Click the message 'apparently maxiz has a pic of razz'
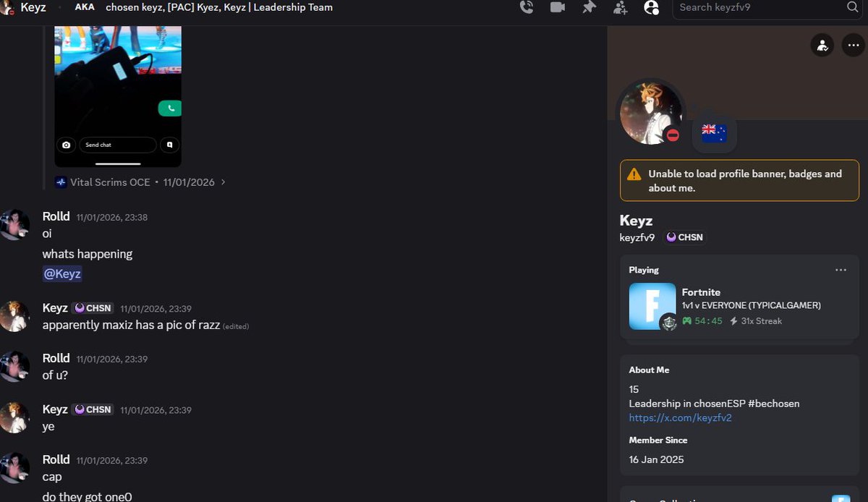The width and height of the screenshot is (868, 502). coord(131,325)
